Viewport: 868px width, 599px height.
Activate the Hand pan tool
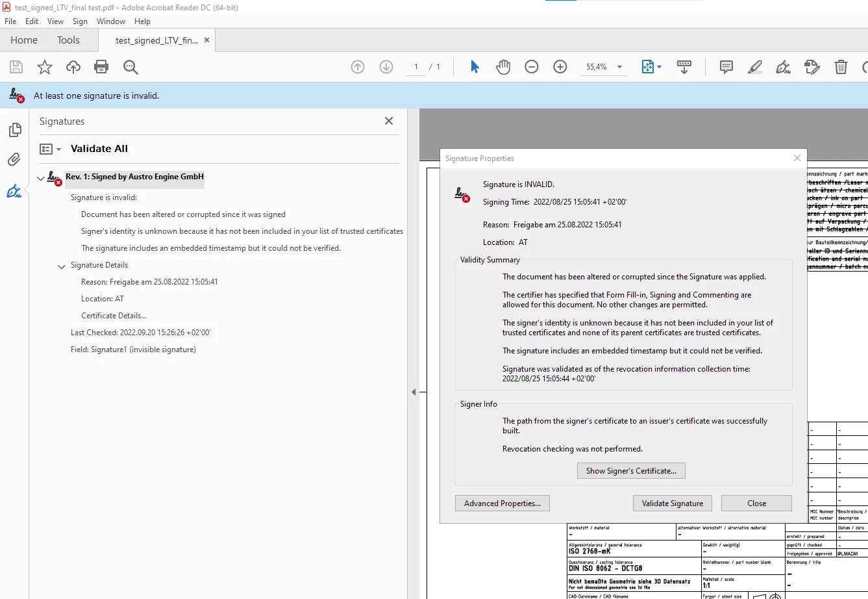pos(503,67)
